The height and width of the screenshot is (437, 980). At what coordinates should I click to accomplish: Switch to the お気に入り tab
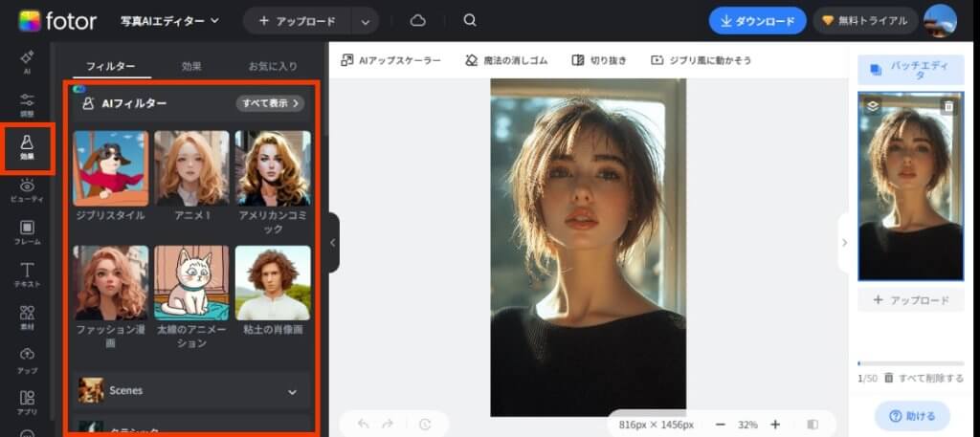click(x=273, y=66)
